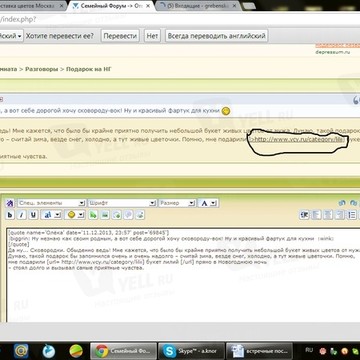Insert an image with the editor toolbar icon

[x=105, y=215]
